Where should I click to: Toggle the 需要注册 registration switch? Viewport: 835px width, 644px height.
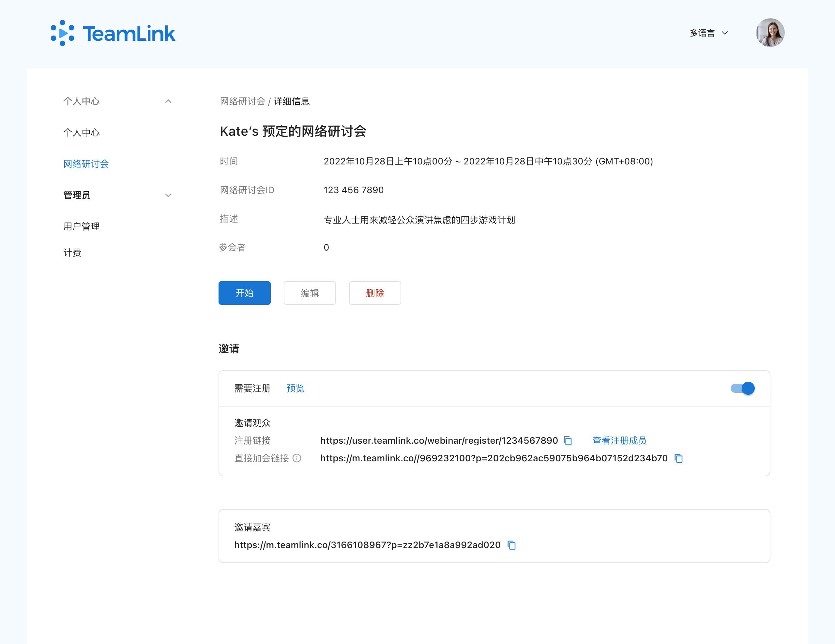[742, 389]
